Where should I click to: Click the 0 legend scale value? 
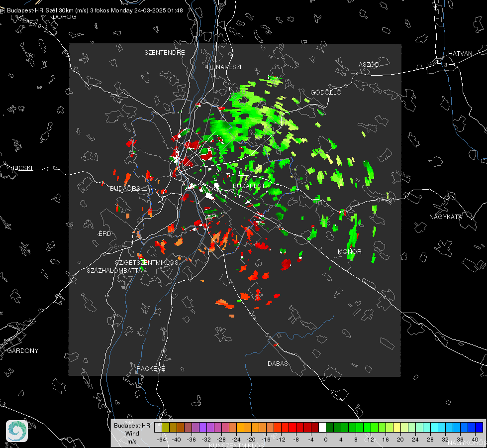coord(325,440)
